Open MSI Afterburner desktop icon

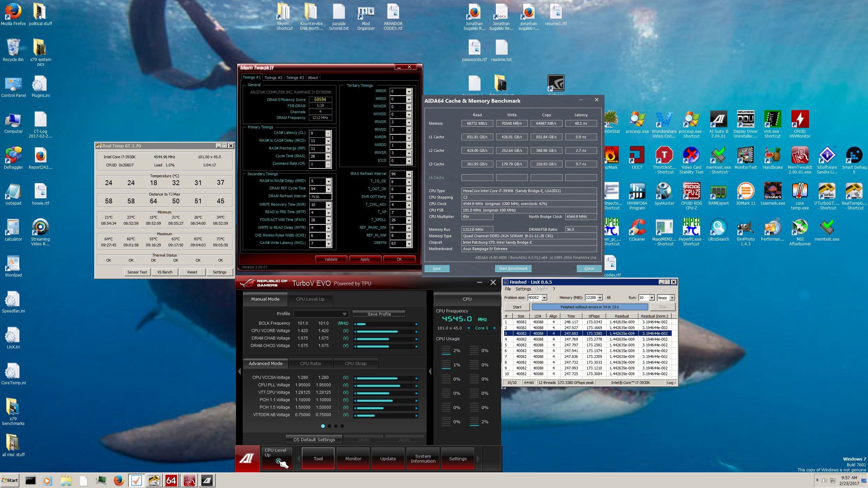800,232
